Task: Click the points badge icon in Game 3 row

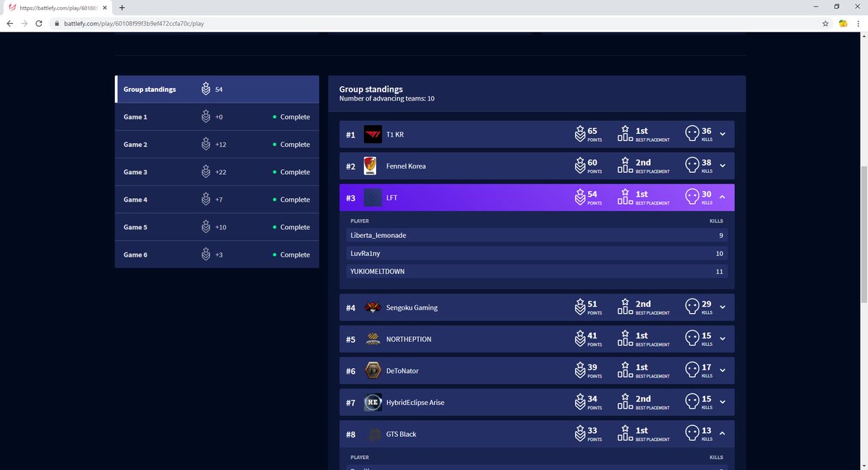Action: [x=206, y=172]
